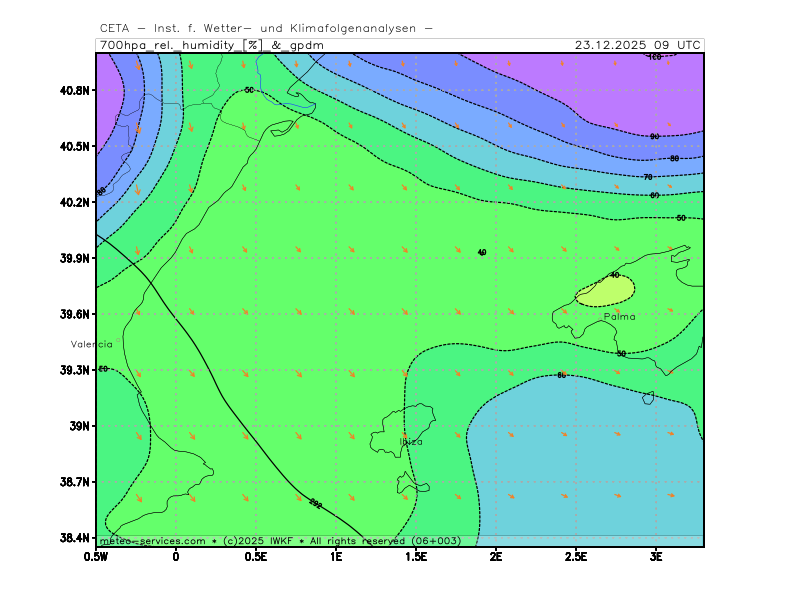The width and height of the screenshot is (800, 600).
Task: Open the meteo-services.com footer link
Action: pos(152,541)
